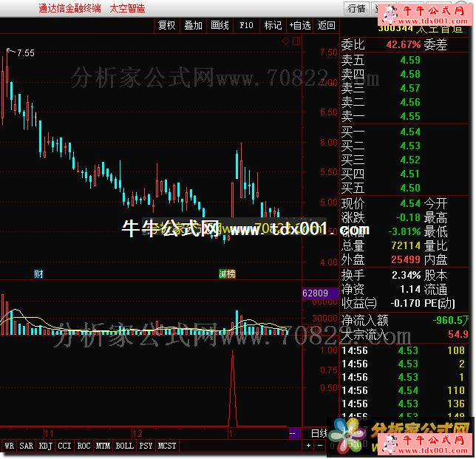Switch to the BOLL indicator tab
476x459 pixels.
(125, 446)
